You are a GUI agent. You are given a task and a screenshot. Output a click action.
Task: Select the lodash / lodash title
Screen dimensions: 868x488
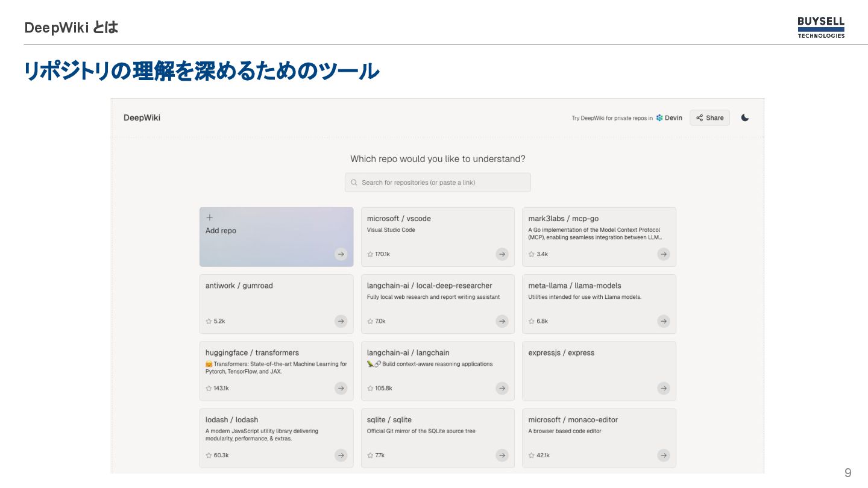click(231, 420)
